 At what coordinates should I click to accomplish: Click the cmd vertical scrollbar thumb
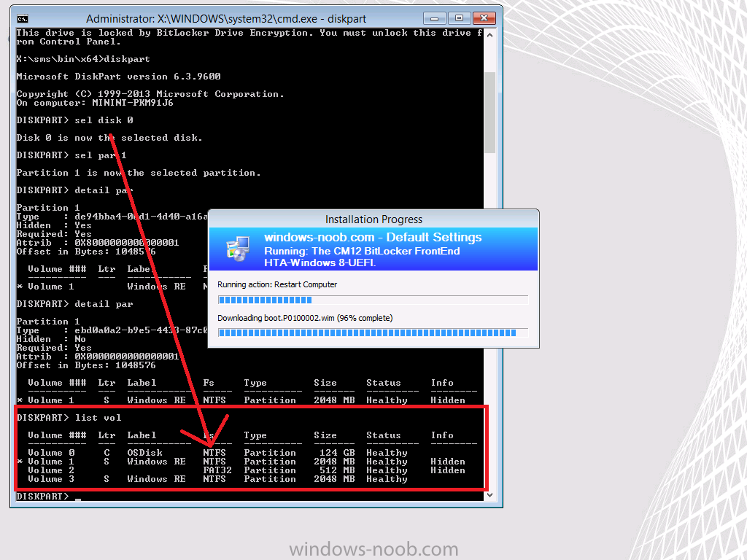tap(489, 112)
